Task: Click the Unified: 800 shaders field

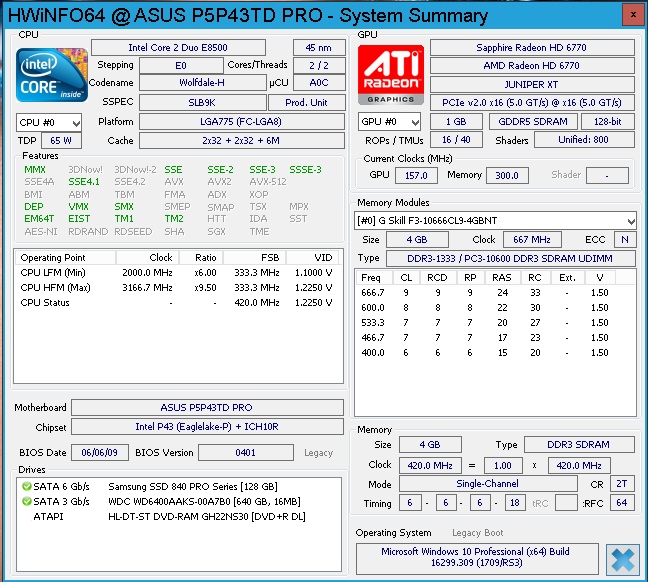Action: pos(584,140)
